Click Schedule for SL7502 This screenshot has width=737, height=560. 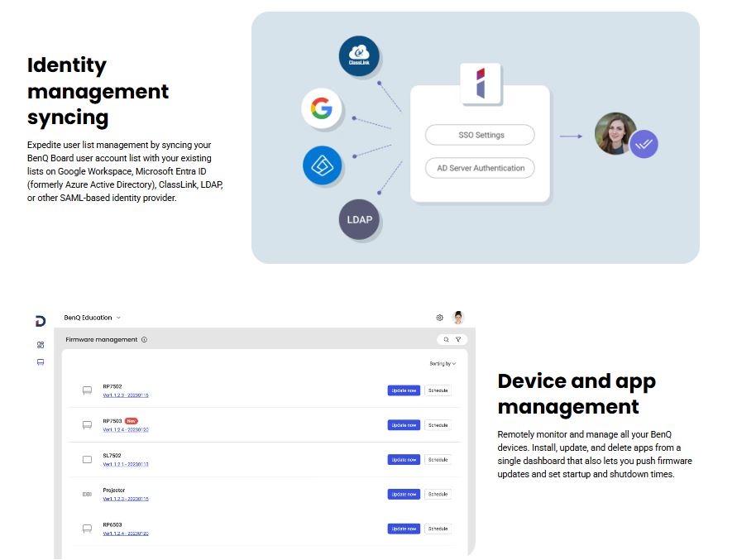point(438,459)
